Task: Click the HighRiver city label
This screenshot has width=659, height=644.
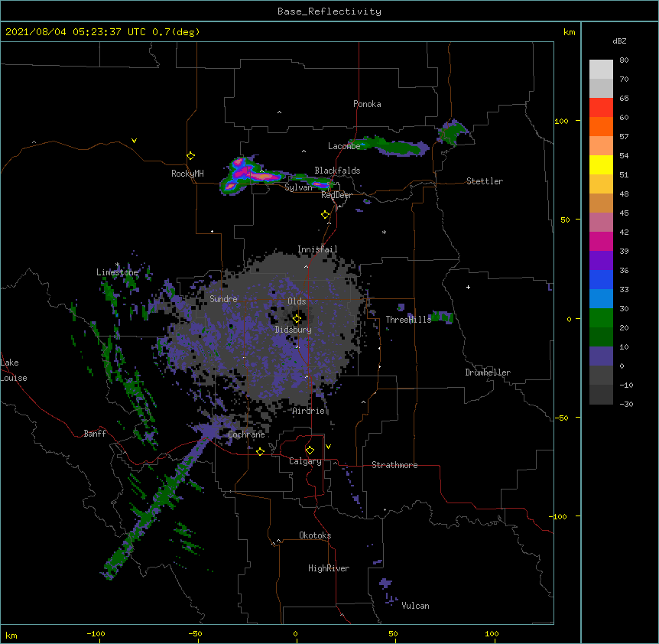Action: pos(329,568)
